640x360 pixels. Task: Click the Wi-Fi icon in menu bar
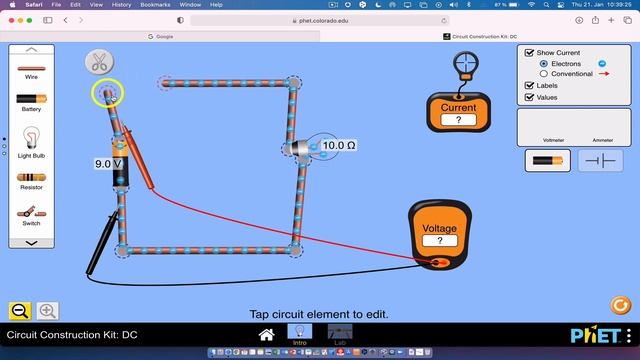[x=531, y=5]
